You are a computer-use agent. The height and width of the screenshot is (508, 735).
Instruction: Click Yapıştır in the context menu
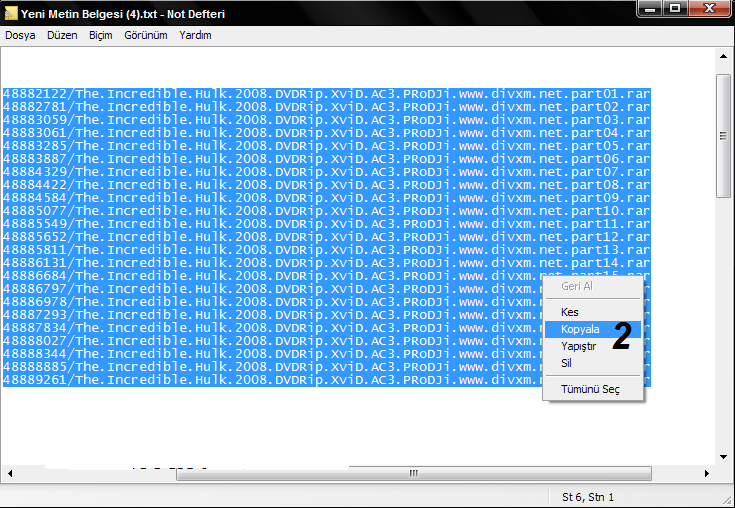(x=579, y=346)
